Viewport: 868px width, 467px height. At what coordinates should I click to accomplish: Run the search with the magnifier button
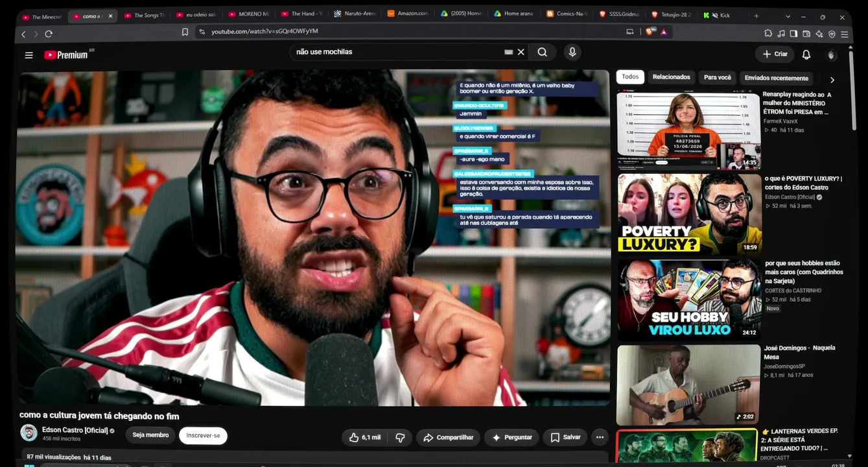click(542, 52)
